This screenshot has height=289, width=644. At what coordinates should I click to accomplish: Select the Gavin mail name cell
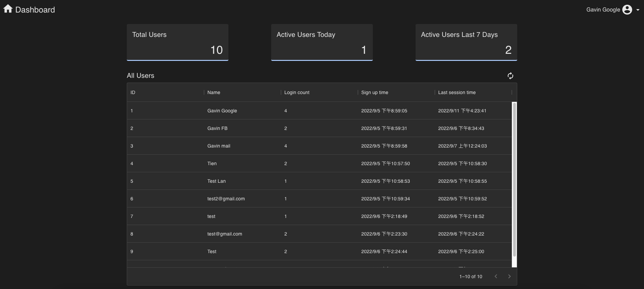click(x=242, y=146)
